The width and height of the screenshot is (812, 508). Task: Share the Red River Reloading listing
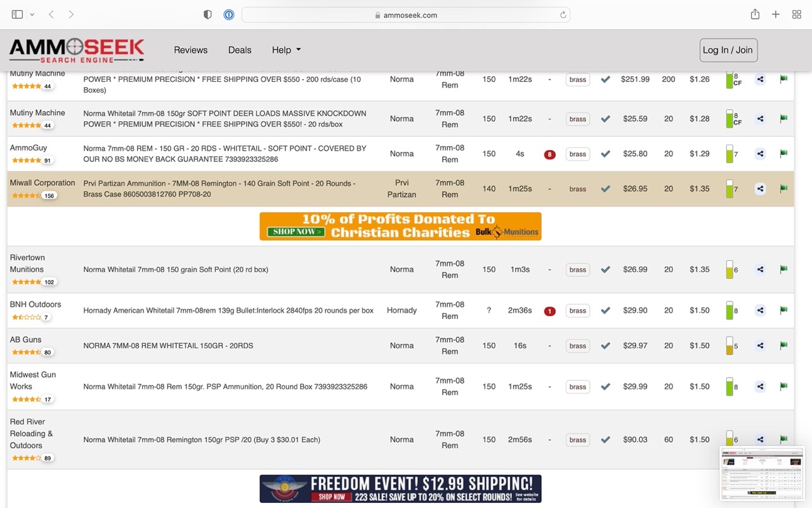[x=760, y=439]
